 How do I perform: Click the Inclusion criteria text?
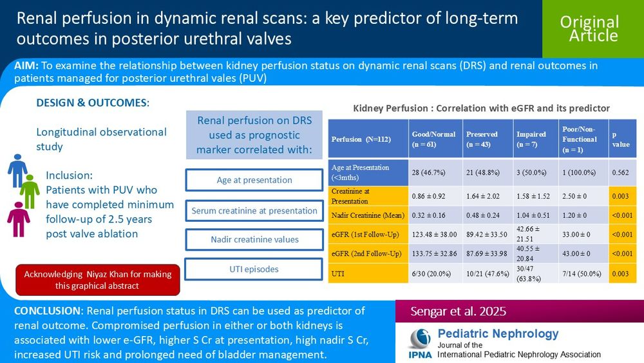point(109,204)
